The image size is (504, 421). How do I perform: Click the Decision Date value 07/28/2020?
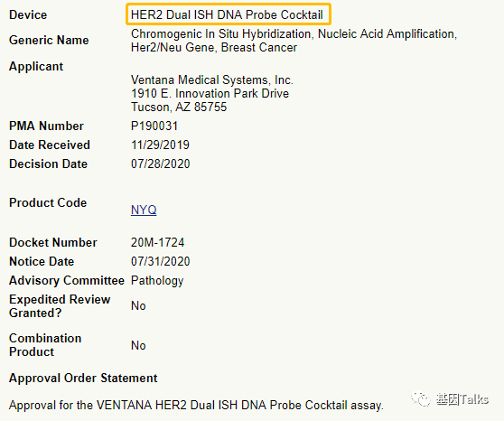pos(161,164)
